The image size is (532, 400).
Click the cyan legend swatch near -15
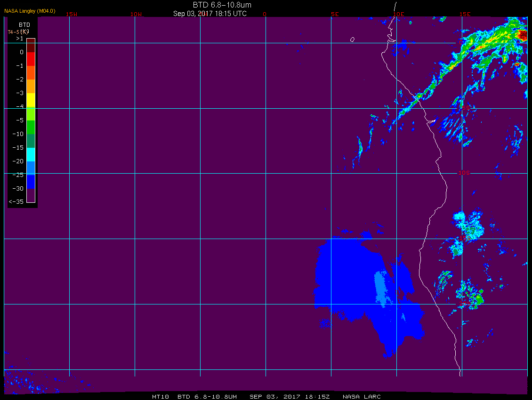tap(31, 154)
